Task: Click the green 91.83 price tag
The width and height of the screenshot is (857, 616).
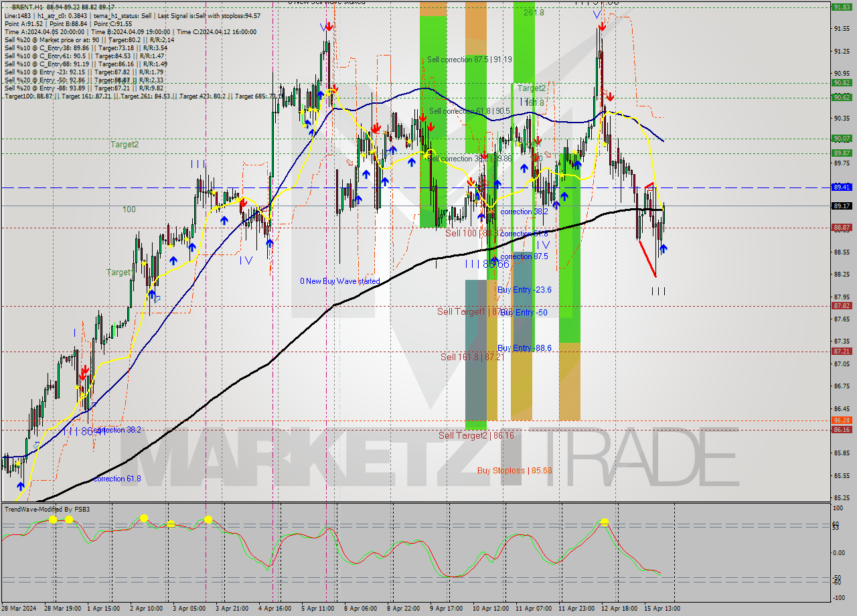Action: [x=841, y=7]
